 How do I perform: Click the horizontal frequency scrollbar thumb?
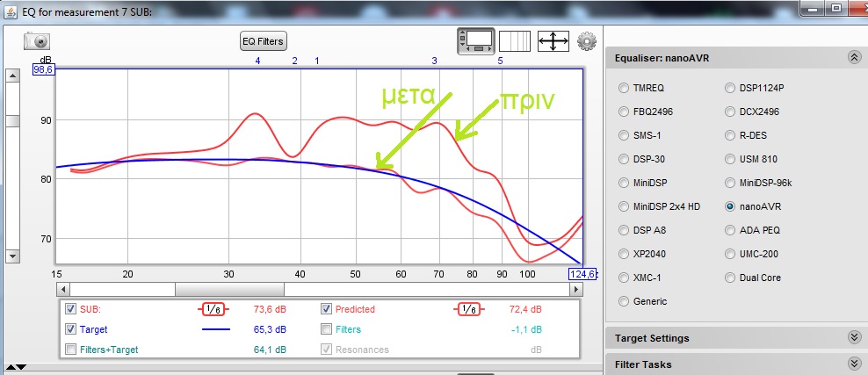(229, 289)
